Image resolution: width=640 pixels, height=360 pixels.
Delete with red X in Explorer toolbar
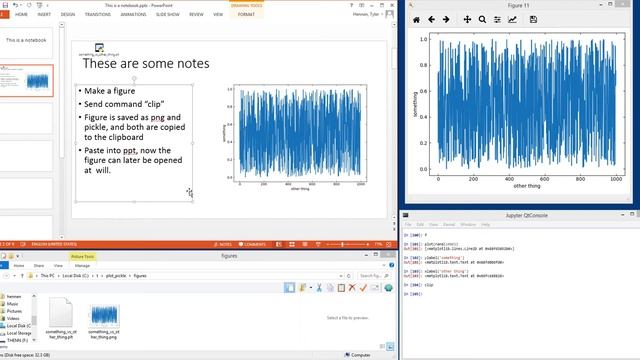coord(352,288)
